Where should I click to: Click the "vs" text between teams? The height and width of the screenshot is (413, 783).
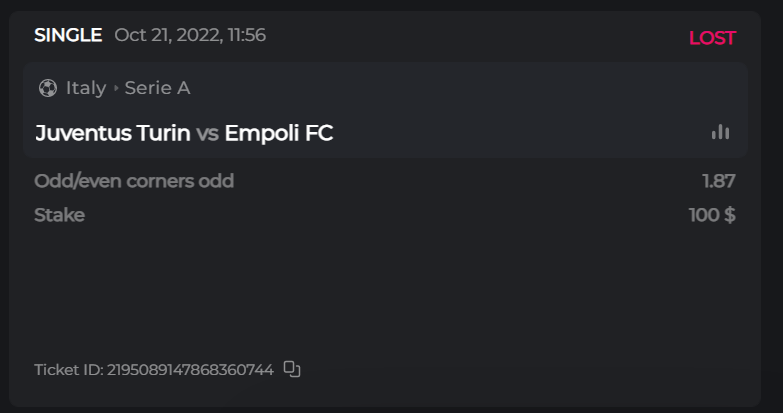pyautogui.click(x=207, y=133)
